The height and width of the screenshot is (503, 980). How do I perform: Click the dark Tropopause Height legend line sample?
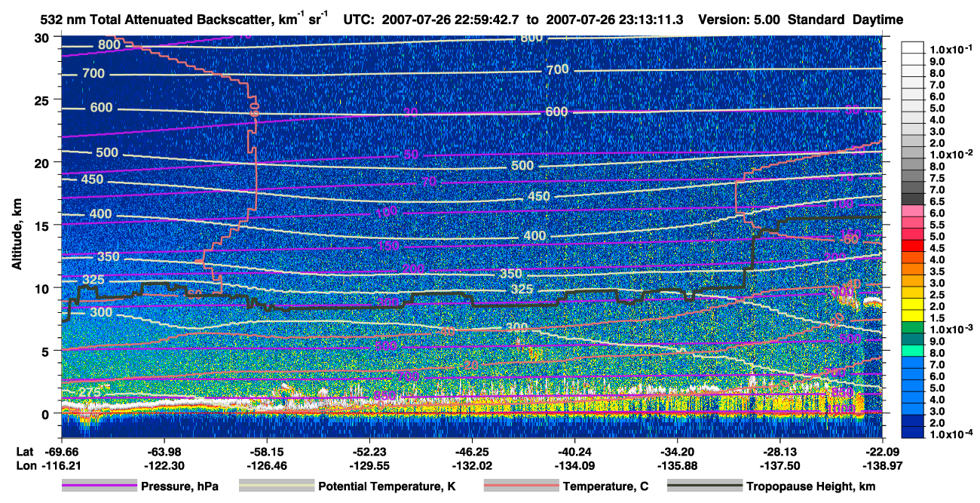click(704, 486)
